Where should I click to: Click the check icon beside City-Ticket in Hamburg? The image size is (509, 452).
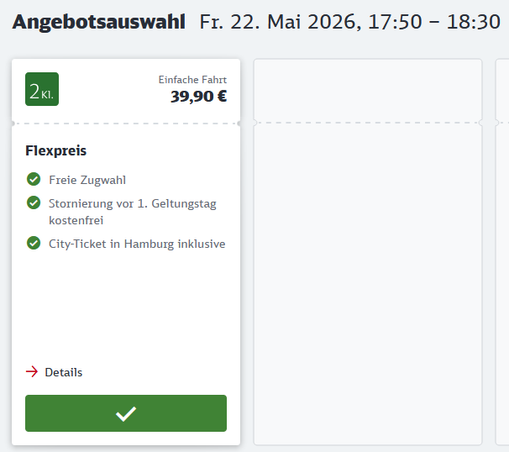tap(34, 243)
